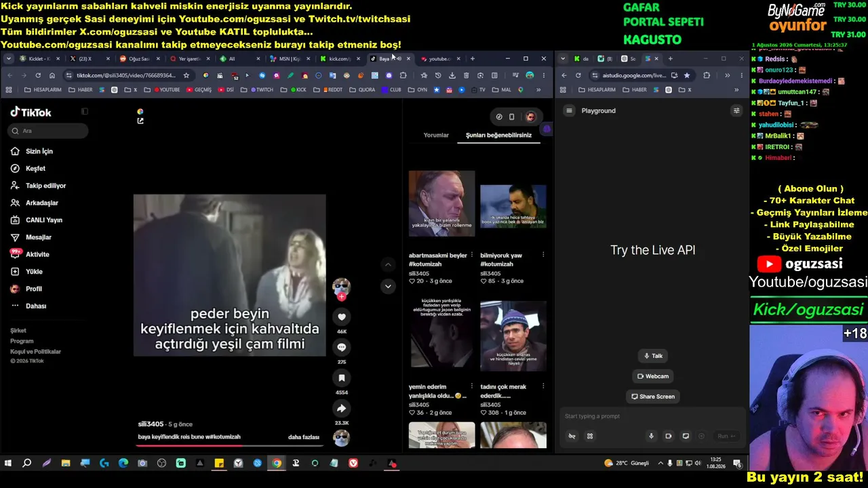Image resolution: width=868 pixels, height=488 pixels.
Task: Open bilmiyoruk yaw video thumbnail
Action: (513, 206)
